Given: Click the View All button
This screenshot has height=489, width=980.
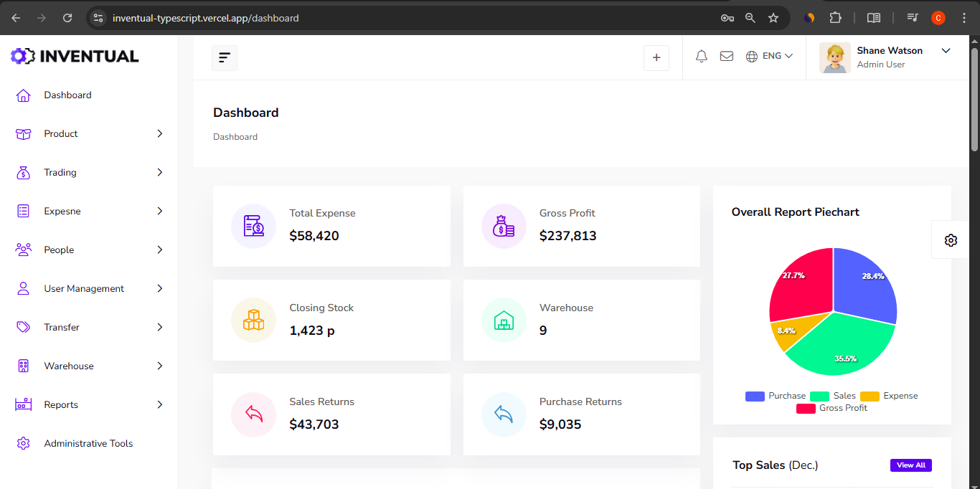Looking at the screenshot, I should coord(910,465).
